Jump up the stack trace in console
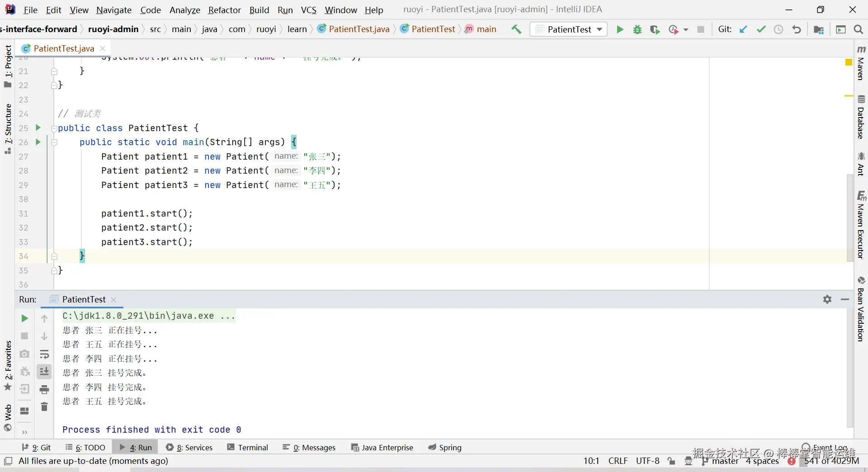The width and height of the screenshot is (868, 472). point(44,318)
